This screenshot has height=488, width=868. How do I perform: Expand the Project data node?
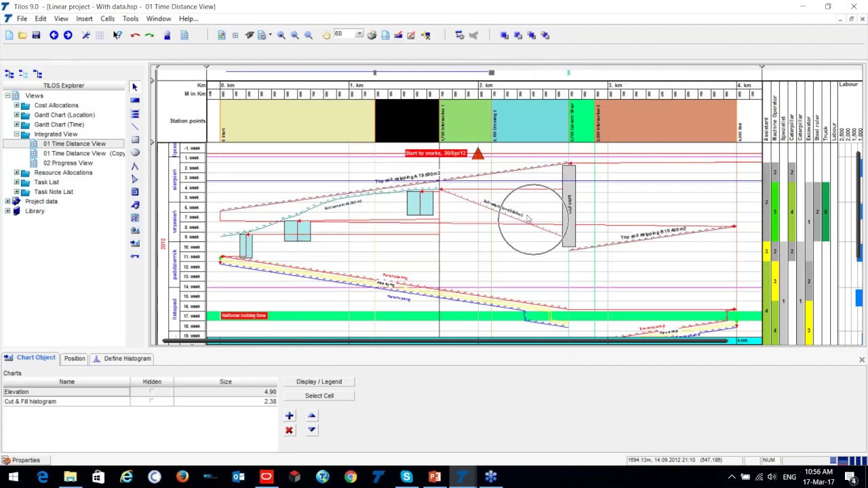pos(7,201)
